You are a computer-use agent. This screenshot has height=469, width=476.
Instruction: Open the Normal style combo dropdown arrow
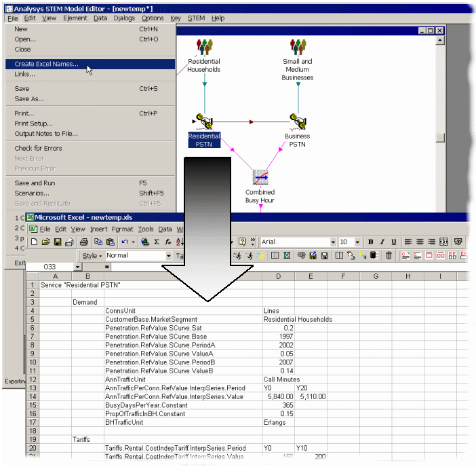point(168,256)
